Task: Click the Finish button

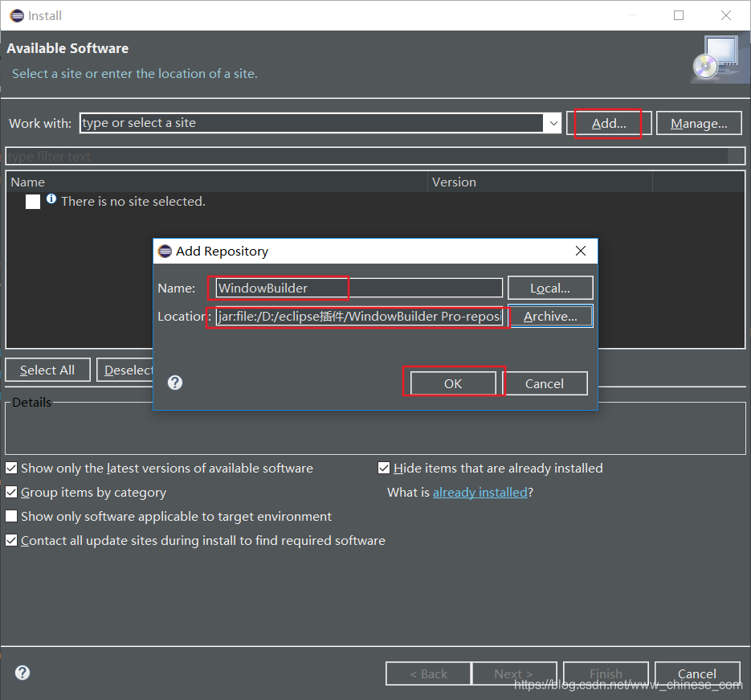Action: tap(606, 673)
